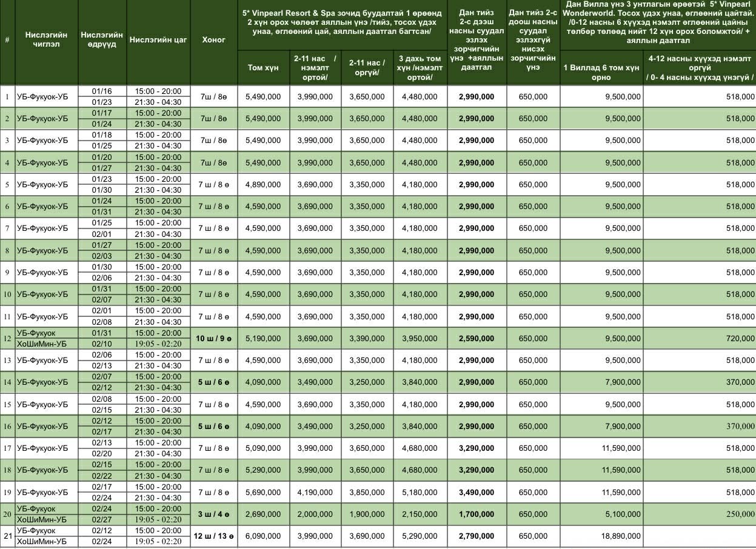Click the 5,100,000 villa price cell
756x549 pixels.
tap(622, 514)
